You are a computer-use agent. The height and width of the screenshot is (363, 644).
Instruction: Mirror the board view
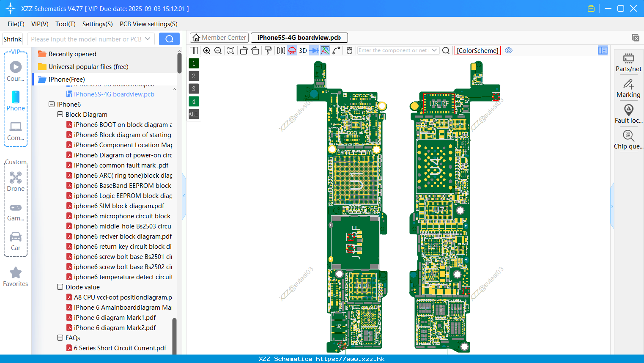(281, 50)
